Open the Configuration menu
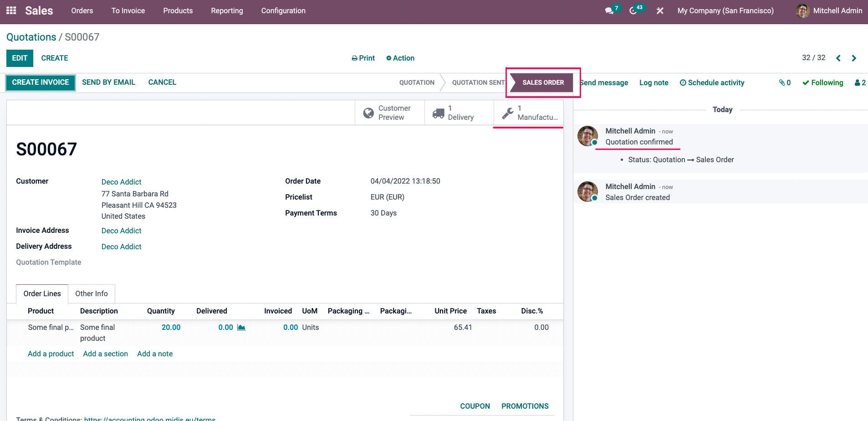 [x=283, y=10]
